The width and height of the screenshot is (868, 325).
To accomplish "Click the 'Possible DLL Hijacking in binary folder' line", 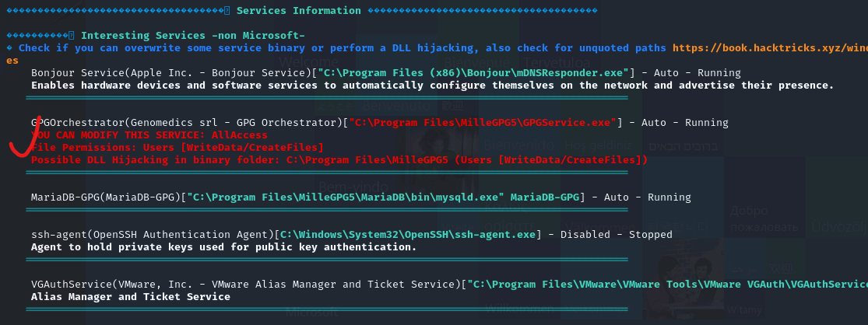I will click(x=339, y=159).
